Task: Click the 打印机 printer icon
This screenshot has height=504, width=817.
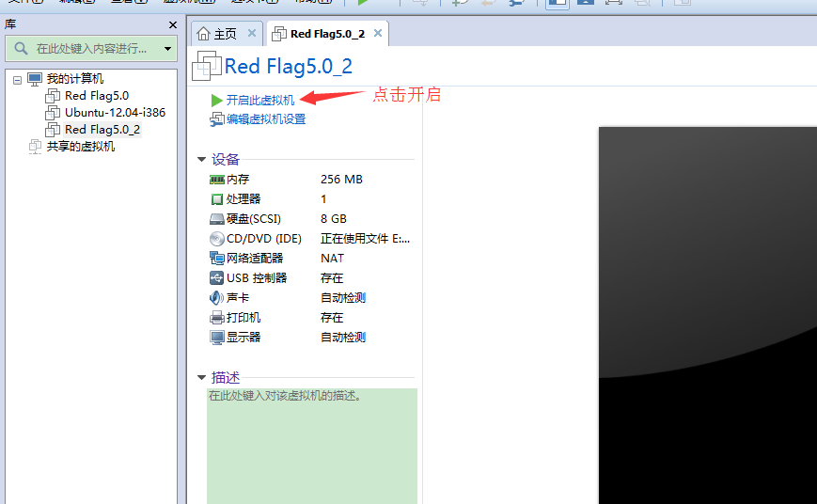Action: click(x=217, y=318)
